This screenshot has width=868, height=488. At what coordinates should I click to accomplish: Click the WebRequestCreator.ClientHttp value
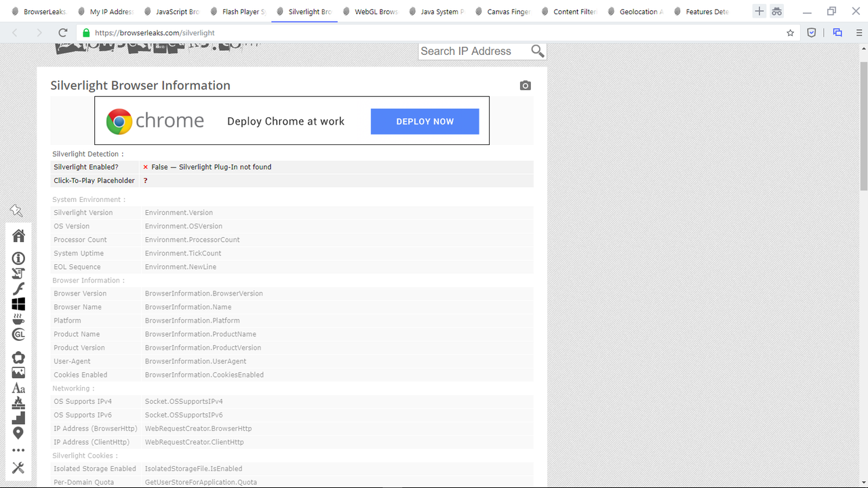tap(195, 442)
